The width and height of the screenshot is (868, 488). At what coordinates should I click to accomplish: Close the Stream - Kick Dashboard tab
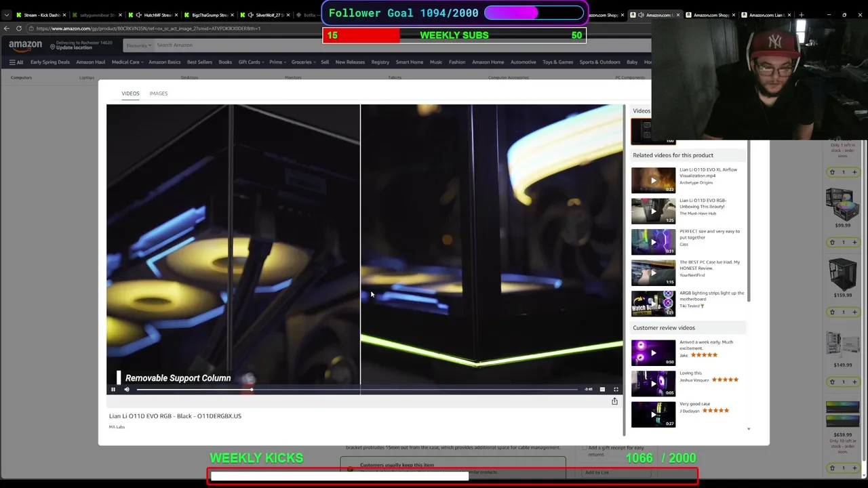pyautogui.click(x=64, y=15)
